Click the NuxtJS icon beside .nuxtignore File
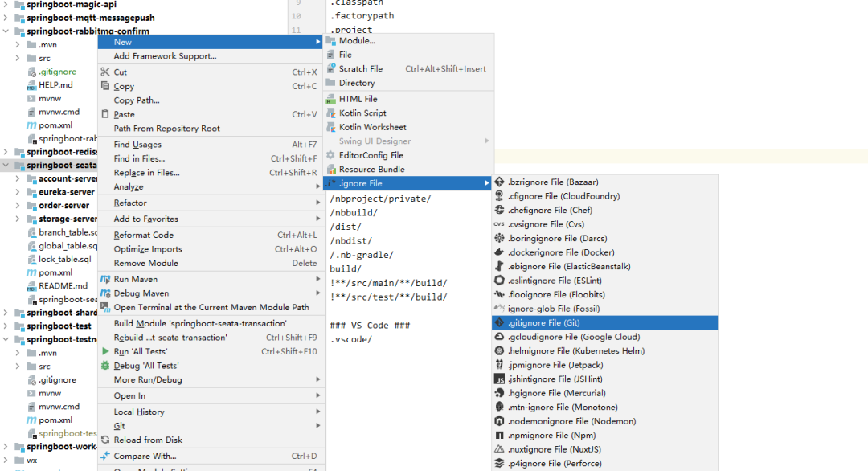 click(499, 449)
